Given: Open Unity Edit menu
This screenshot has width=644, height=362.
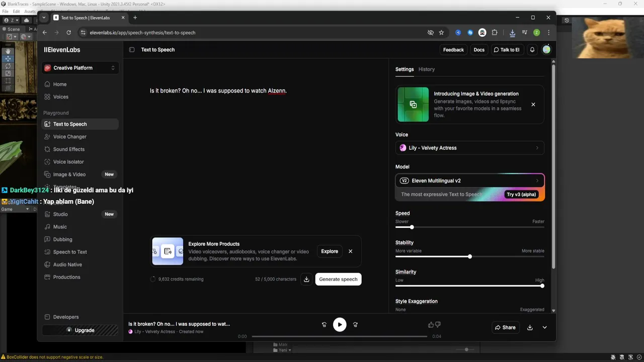Looking at the screenshot, I should click(x=17, y=11).
